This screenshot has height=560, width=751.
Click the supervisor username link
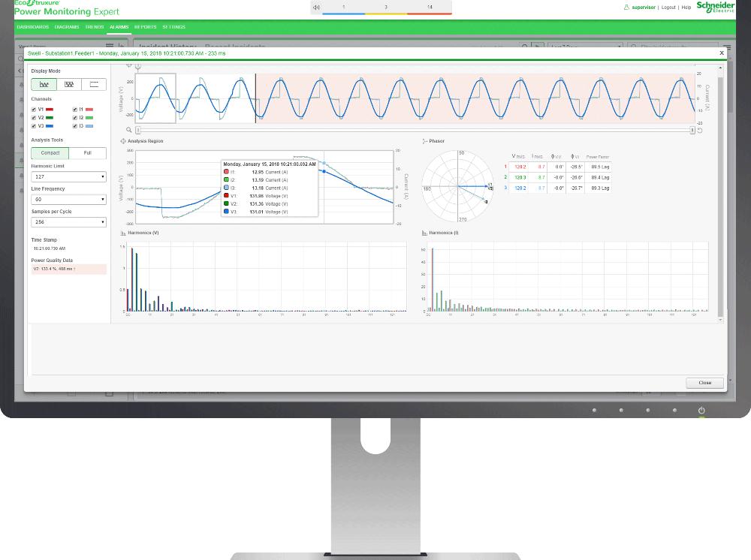[644, 8]
